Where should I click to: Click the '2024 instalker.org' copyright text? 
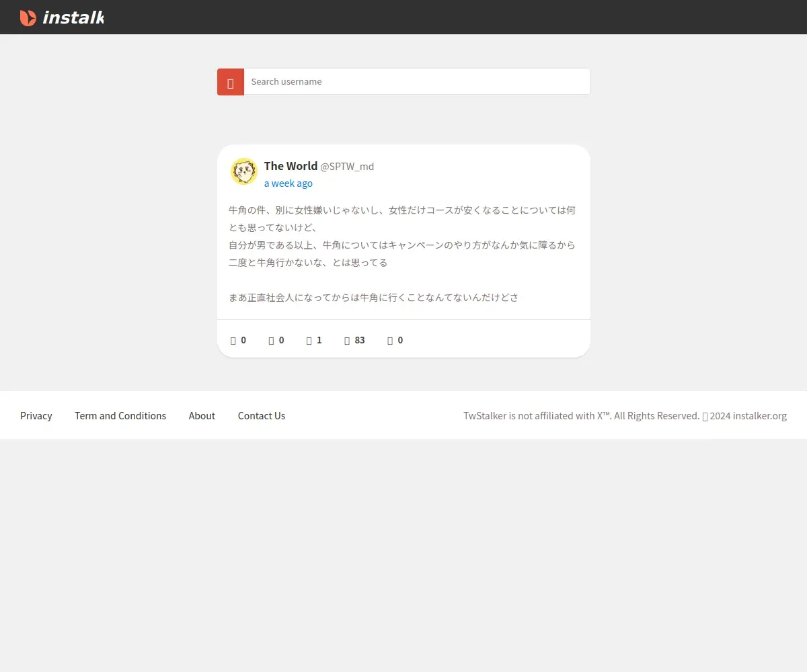click(x=748, y=416)
